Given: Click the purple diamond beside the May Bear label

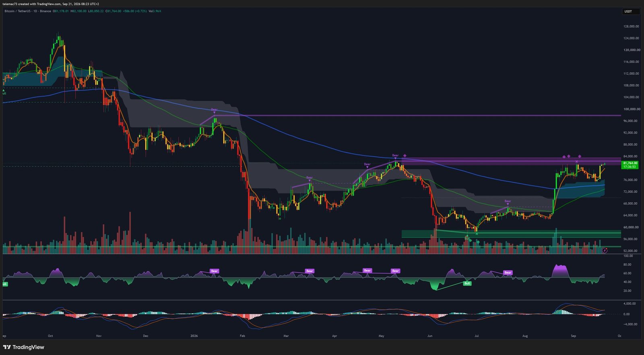Looking at the screenshot, I should [x=405, y=156].
